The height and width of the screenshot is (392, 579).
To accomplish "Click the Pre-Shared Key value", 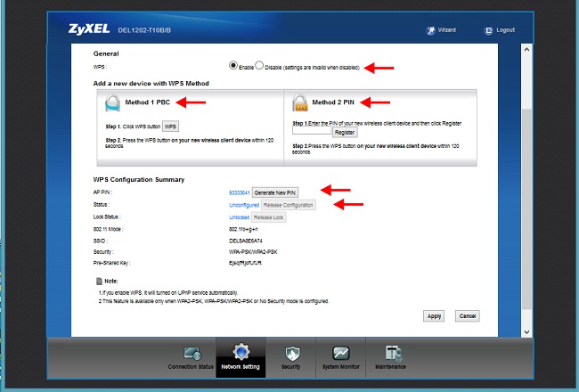I will tap(245, 263).
